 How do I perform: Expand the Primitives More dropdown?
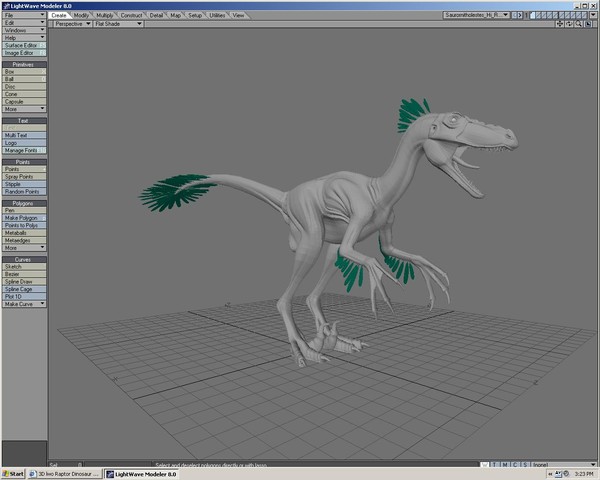click(24, 109)
